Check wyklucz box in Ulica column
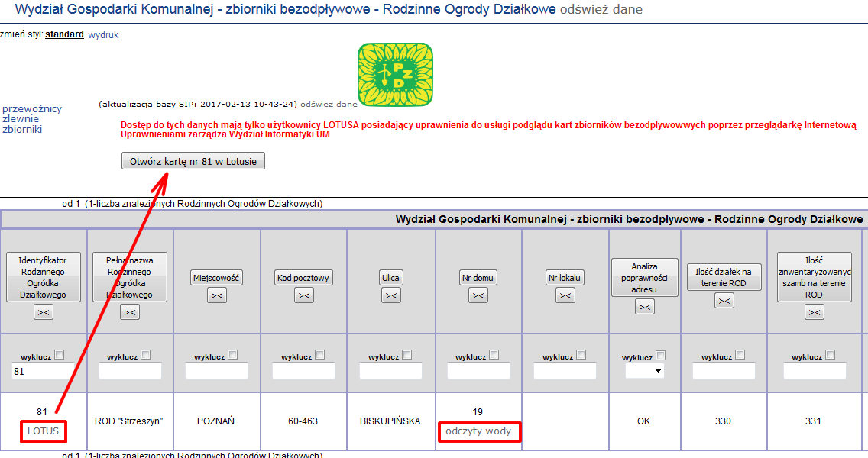Viewport: 868px width, 458px height. [x=406, y=354]
